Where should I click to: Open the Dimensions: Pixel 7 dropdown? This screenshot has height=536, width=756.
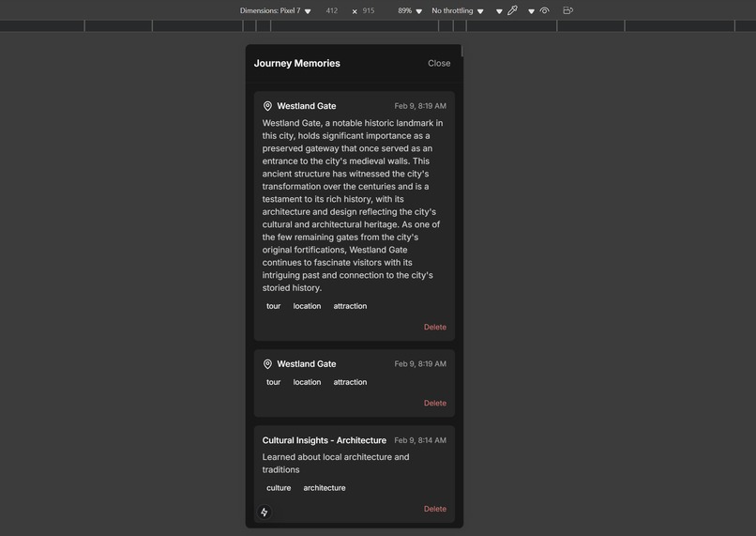point(276,10)
